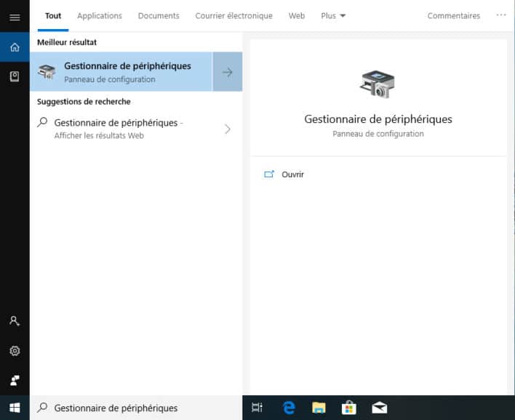Click the feedback person icon in the sidebar
This screenshot has height=420, width=515.
click(x=15, y=380)
